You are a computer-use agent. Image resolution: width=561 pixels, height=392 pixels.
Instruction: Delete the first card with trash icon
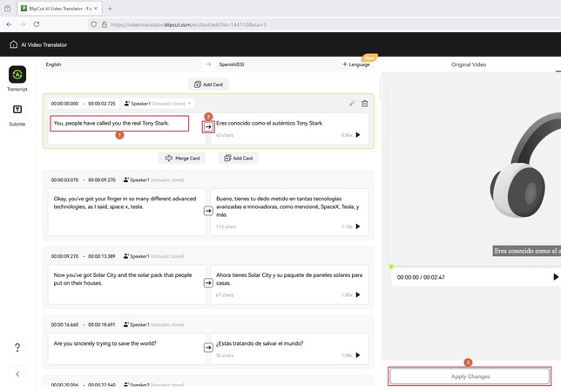(x=365, y=103)
